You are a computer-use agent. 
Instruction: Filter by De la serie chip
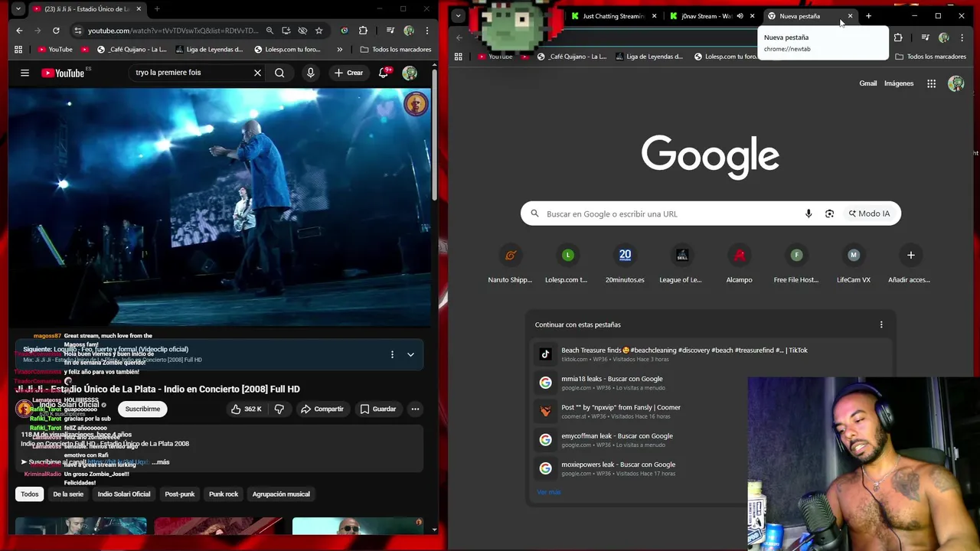pyautogui.click(x=68, y=494)
